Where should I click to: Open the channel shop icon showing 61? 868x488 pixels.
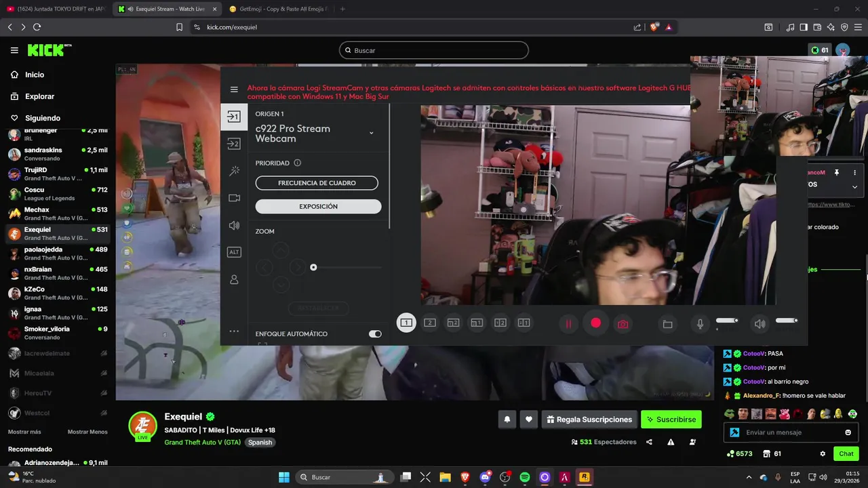pos(772,453)
